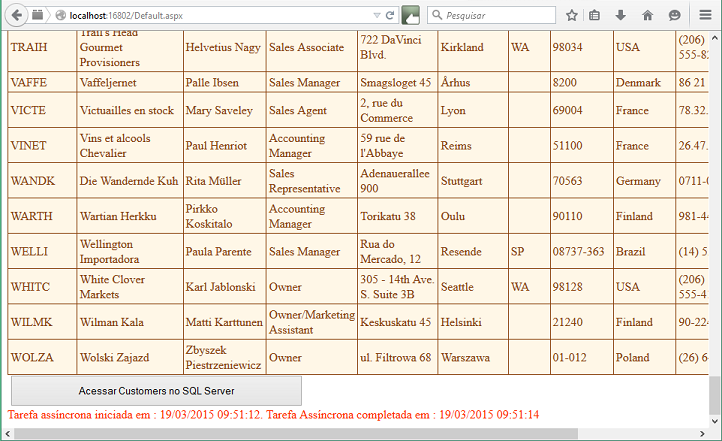722x441 pixels.
Task: Click the horizontal scrollbar left arrow
Action: [7, 434]
